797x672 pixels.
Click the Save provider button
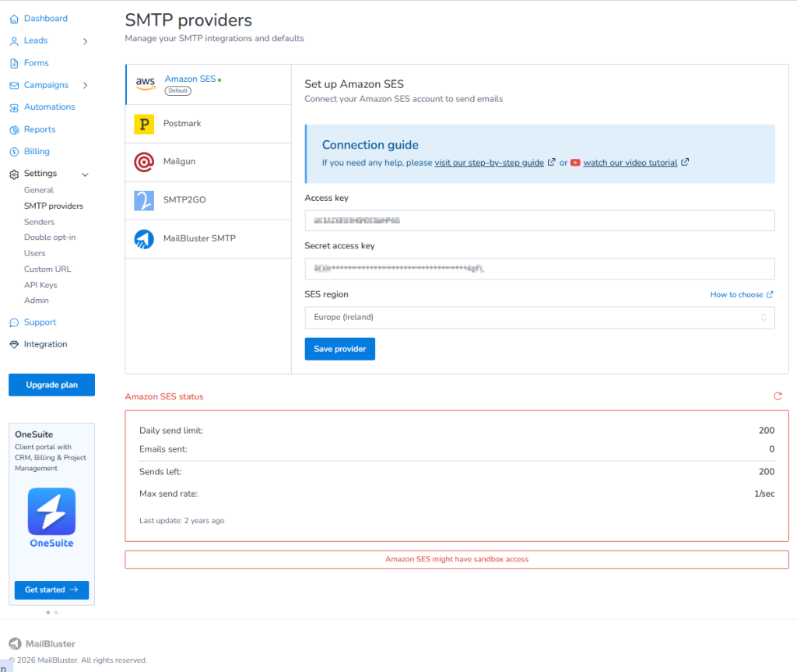coord(339,349)
